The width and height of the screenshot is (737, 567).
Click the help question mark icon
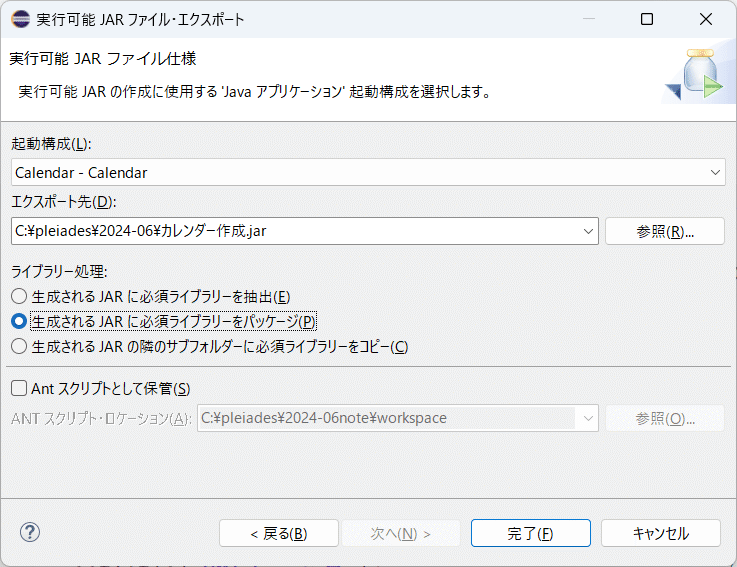pyautogui.click(x=30, y=532)
